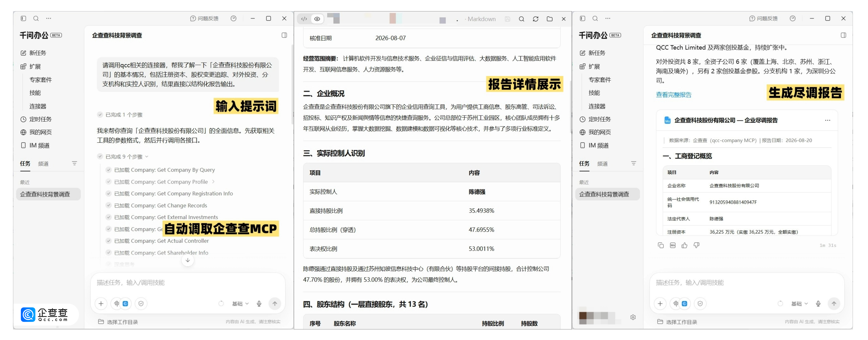Close the Markdown viewer panel

(563, 19)
